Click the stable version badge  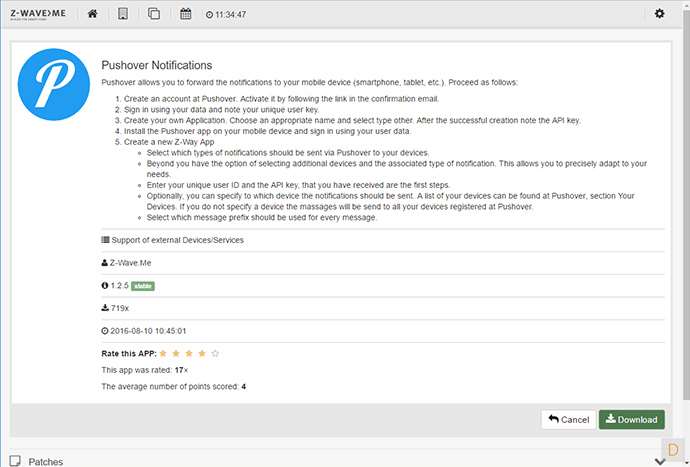(x=143, y=285)
